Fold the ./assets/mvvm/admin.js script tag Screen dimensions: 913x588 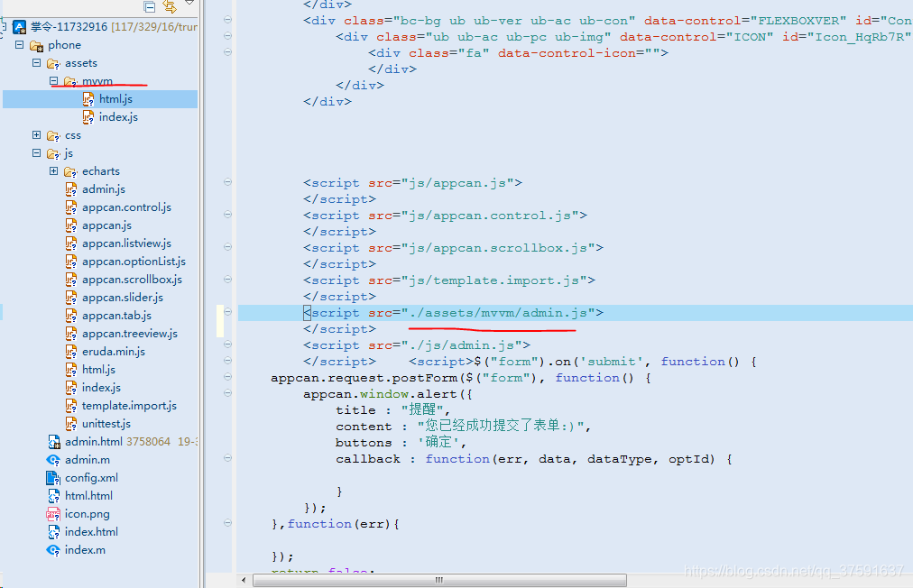pos(227,312)
